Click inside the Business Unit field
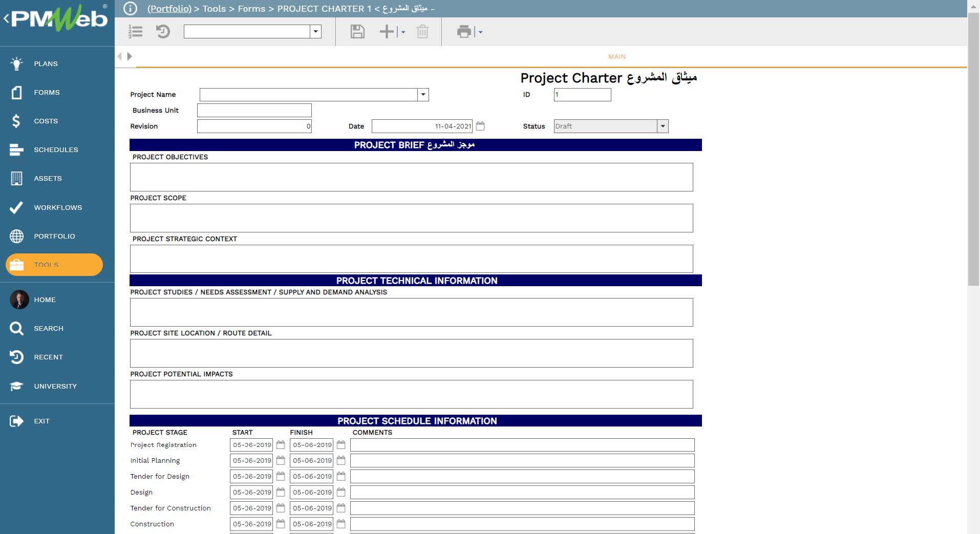This screenshot has height=534, width=980. tap(253, 110)
